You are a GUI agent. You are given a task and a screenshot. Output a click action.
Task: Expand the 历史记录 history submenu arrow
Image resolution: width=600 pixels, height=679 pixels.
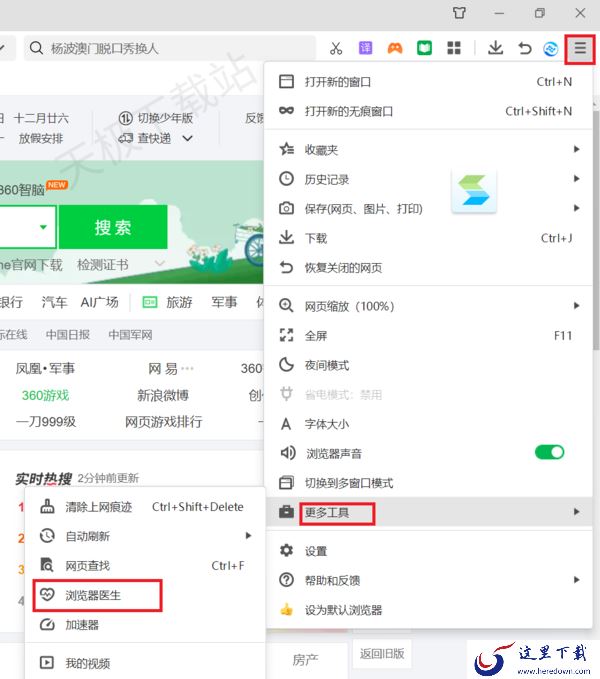click(576, 178)
